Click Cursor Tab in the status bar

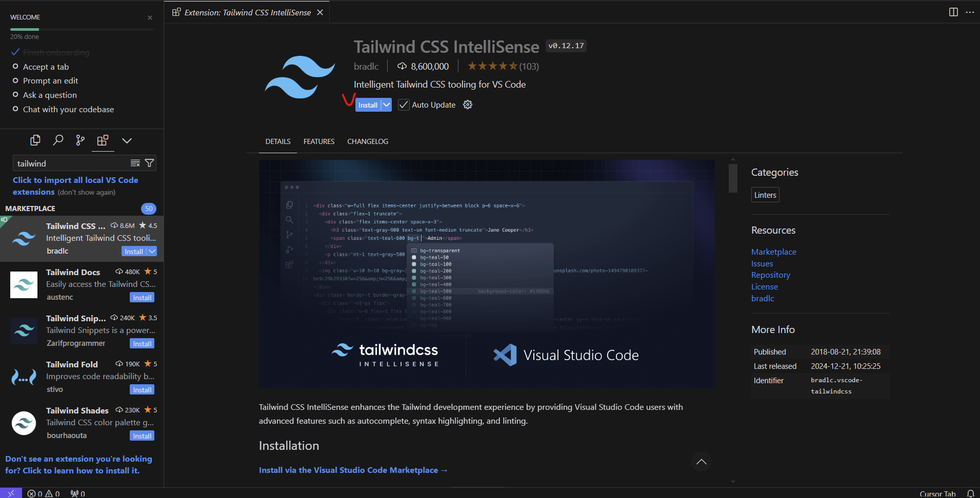pyautogui.click(x=937, y=493)
